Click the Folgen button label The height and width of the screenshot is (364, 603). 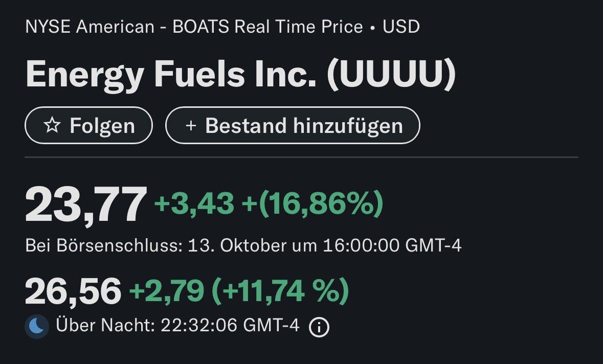[x=102, y=126]
